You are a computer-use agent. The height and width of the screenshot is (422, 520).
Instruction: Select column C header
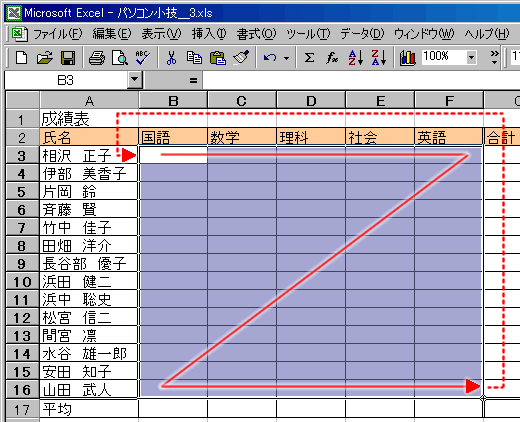tap(242, 100)
